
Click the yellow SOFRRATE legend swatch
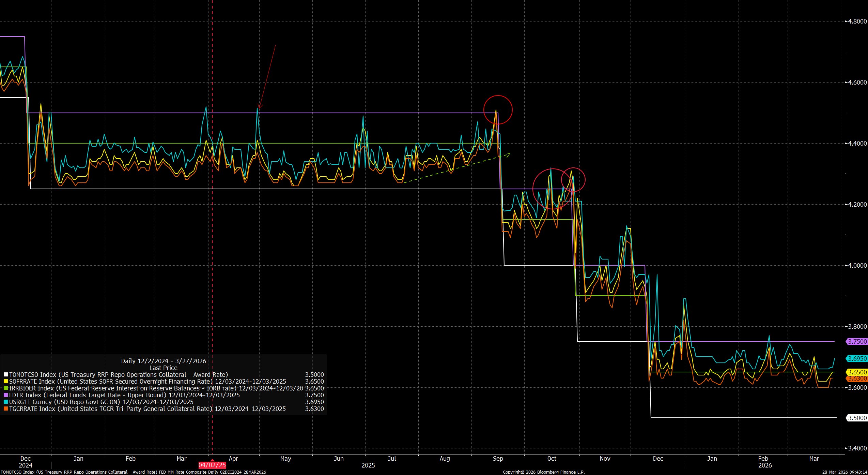pos(5,382)
